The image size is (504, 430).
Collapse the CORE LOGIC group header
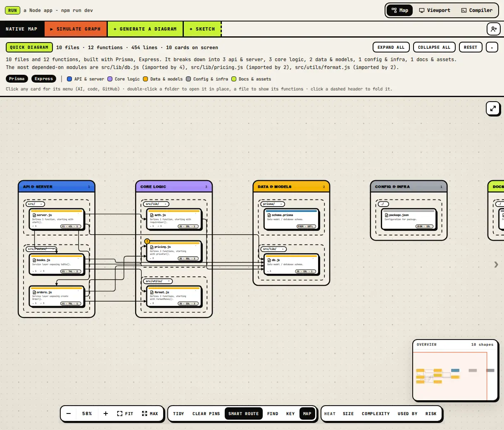pos(174,187)
